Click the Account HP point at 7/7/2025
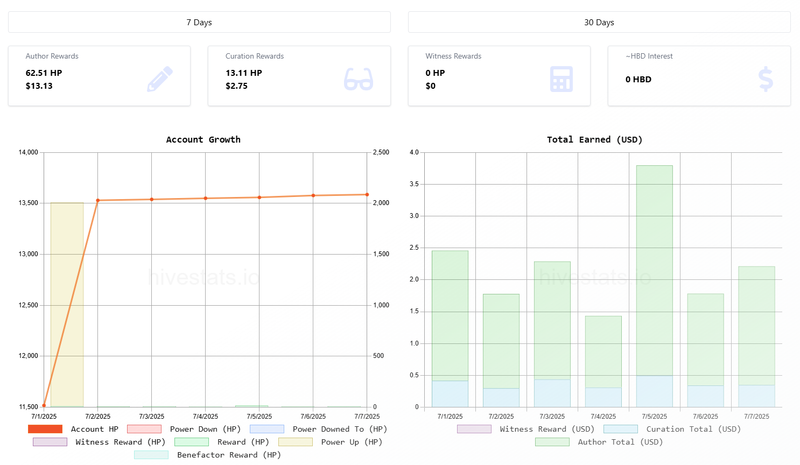Screen dimensions: 800x465 tap(367, 194)
